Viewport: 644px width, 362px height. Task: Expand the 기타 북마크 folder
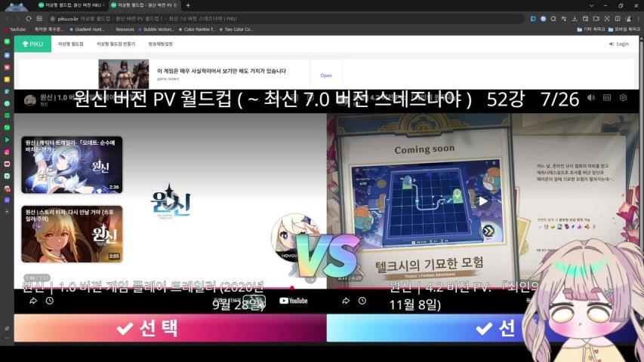591,29
